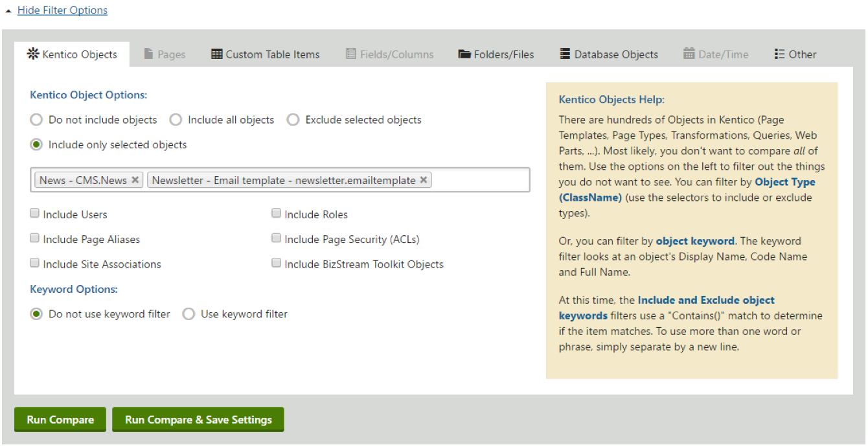
Task: Remove the Newsletter email template tag
Action: tap(424, 180)
